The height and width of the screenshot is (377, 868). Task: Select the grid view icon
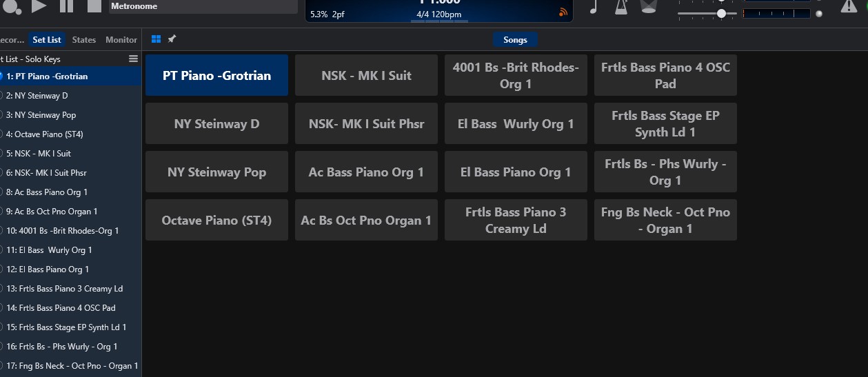(x=156, y=39)
